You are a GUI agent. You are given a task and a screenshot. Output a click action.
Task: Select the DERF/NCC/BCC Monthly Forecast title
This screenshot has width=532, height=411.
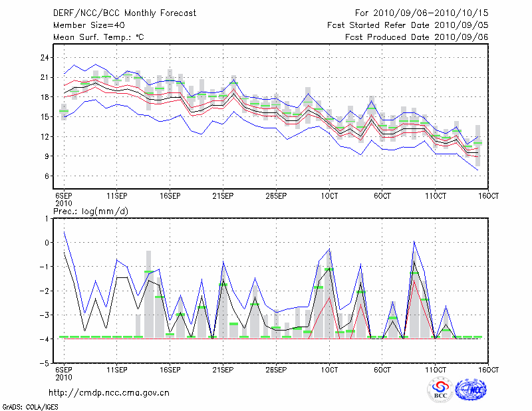124,13
